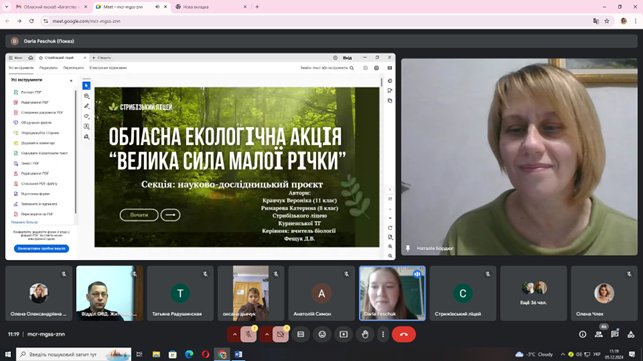Viewport: 643px width, 361px height.
Task: Click the arrow button next to Почати
Action: [x=170, y=215]
